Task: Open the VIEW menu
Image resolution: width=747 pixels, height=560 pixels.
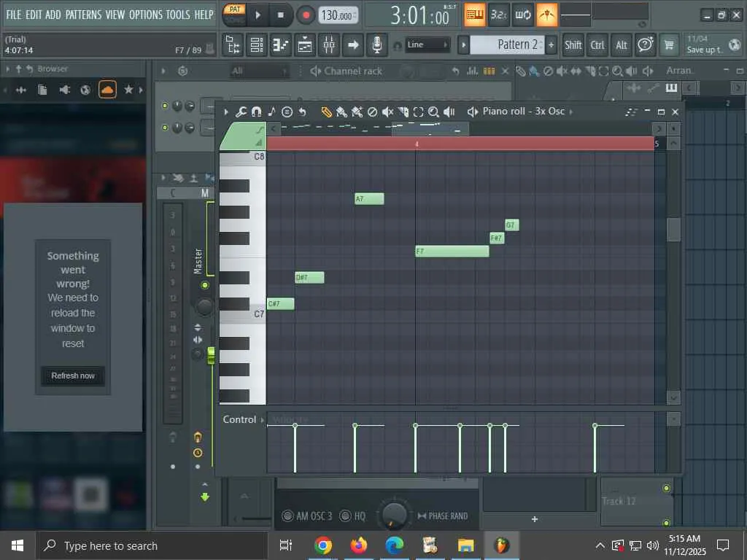Action: 115,15
